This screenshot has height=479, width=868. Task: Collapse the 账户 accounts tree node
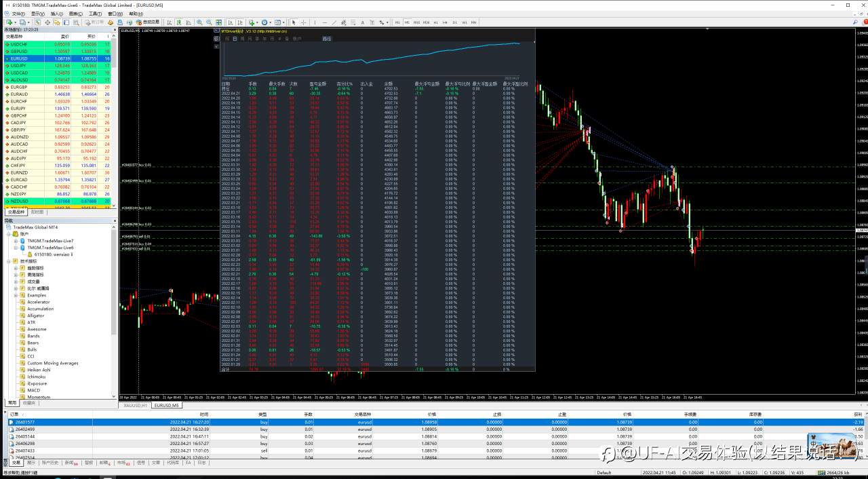point(9,234)
